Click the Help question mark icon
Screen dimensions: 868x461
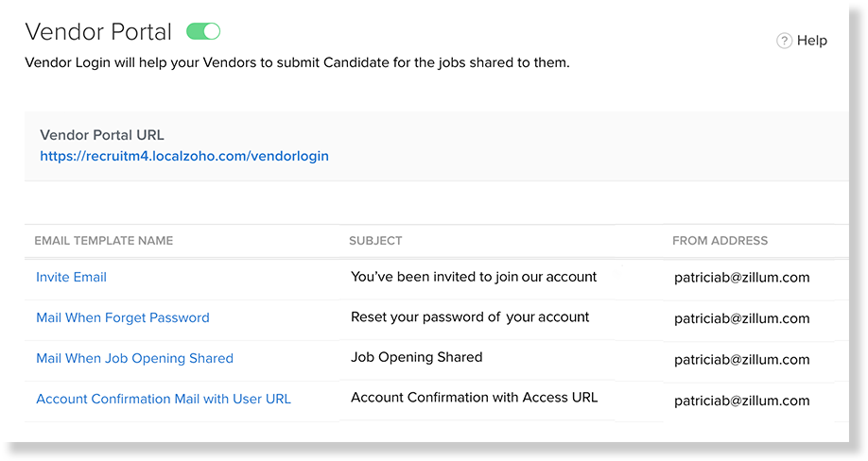[x=784, y=41]
